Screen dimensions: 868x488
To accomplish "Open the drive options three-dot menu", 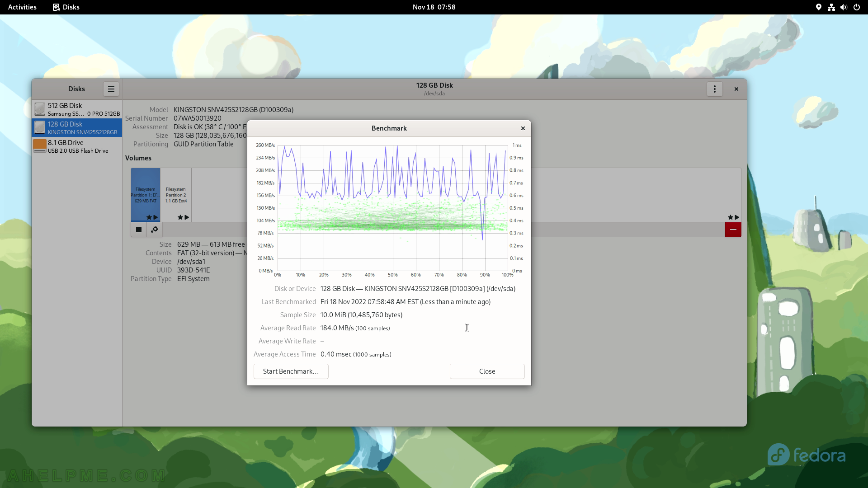I will coord(714,89).
